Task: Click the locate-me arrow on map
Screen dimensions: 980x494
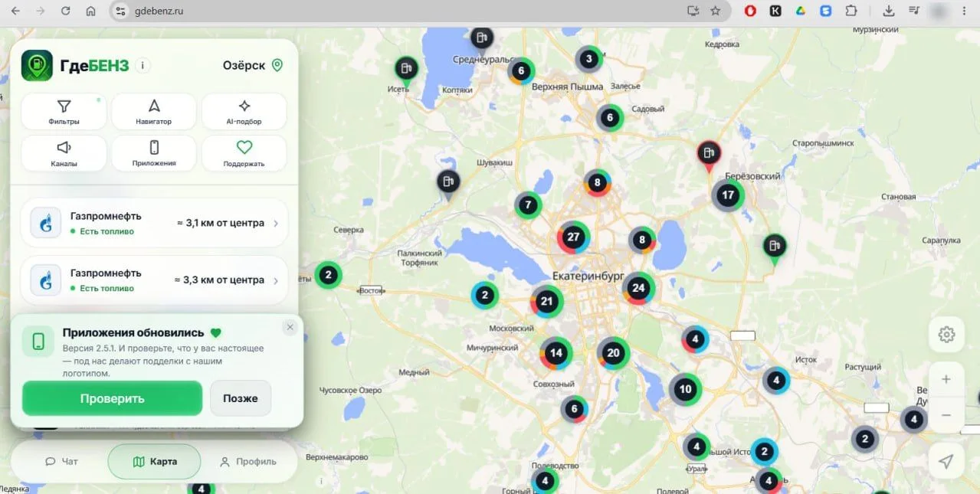Action: click(x=946, y=461)
